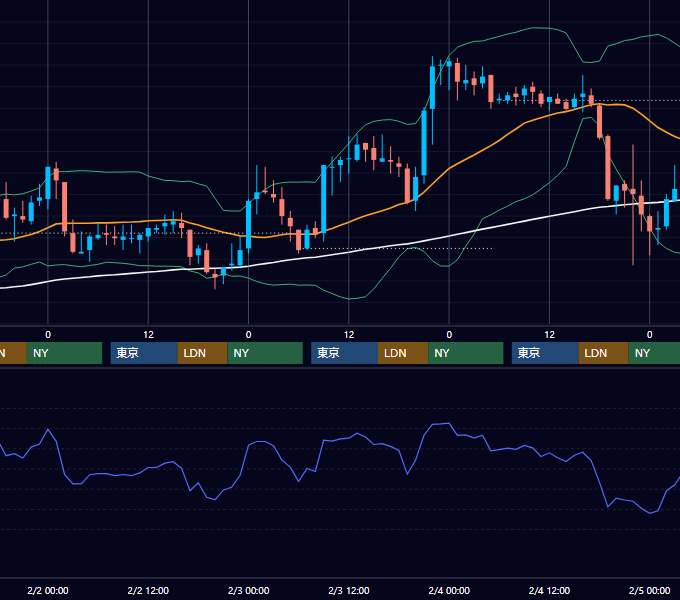Select the NY session block at 2/2 midnight
Screen dimensions: 680x600
(x=64, y=353)
